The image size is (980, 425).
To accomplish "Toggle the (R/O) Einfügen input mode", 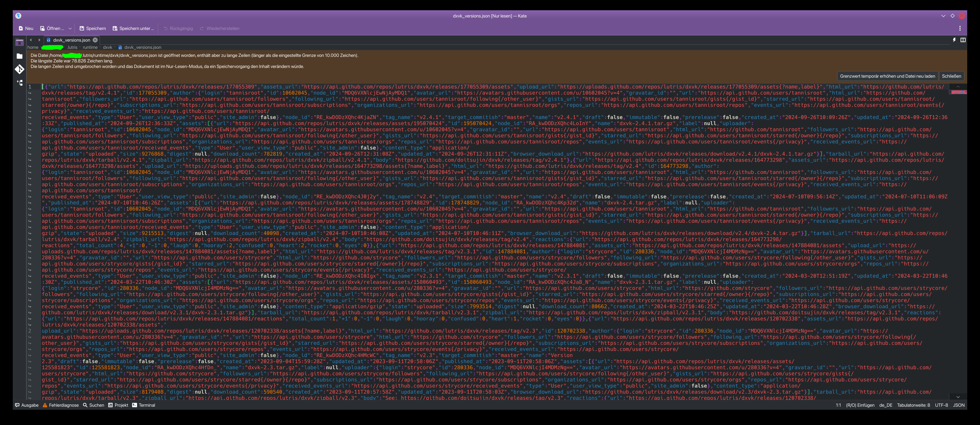I will tap(860, 405).
